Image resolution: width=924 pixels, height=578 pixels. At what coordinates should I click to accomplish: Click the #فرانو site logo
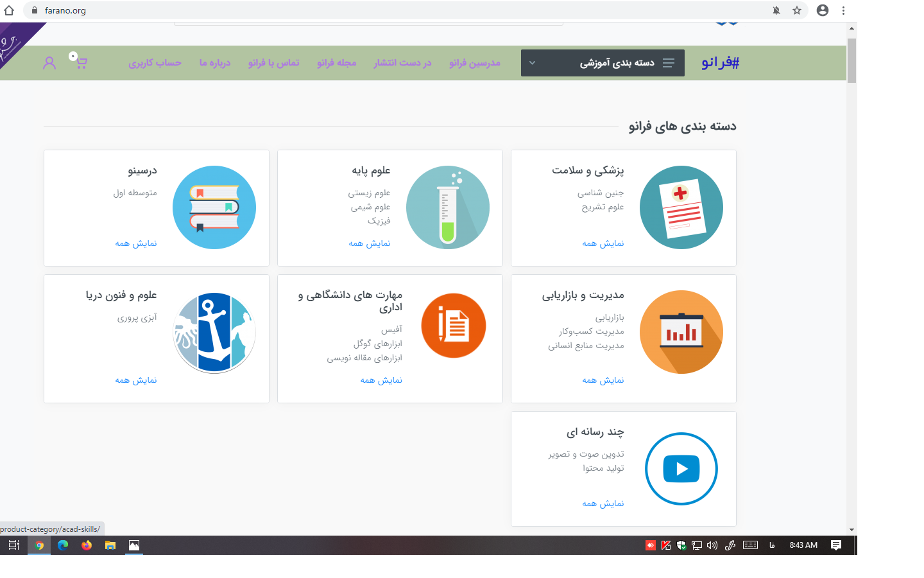coord(719,62)
